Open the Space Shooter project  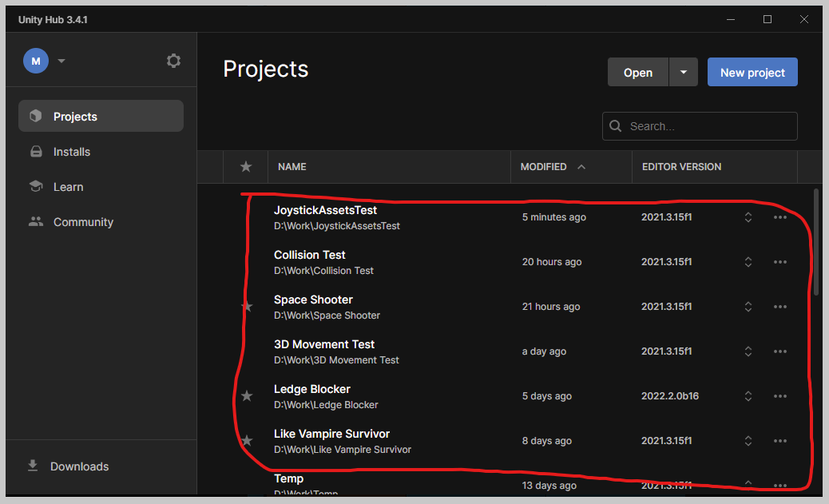(313, 300)
